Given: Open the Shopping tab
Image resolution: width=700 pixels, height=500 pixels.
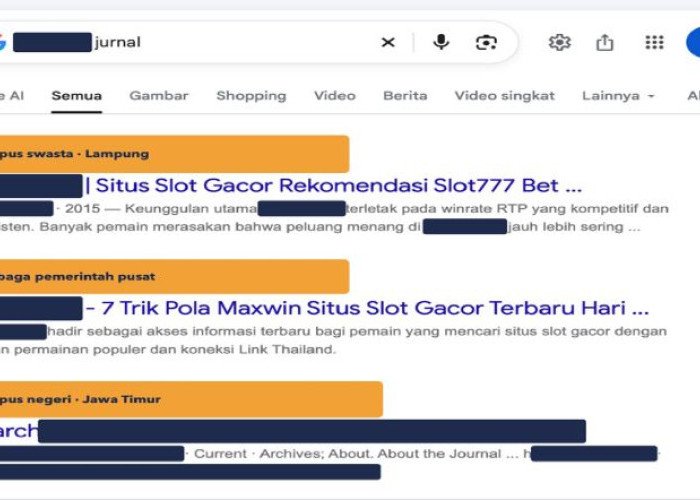Looking at the screenshot, I should pyautogui.click(x=251, y=96).
